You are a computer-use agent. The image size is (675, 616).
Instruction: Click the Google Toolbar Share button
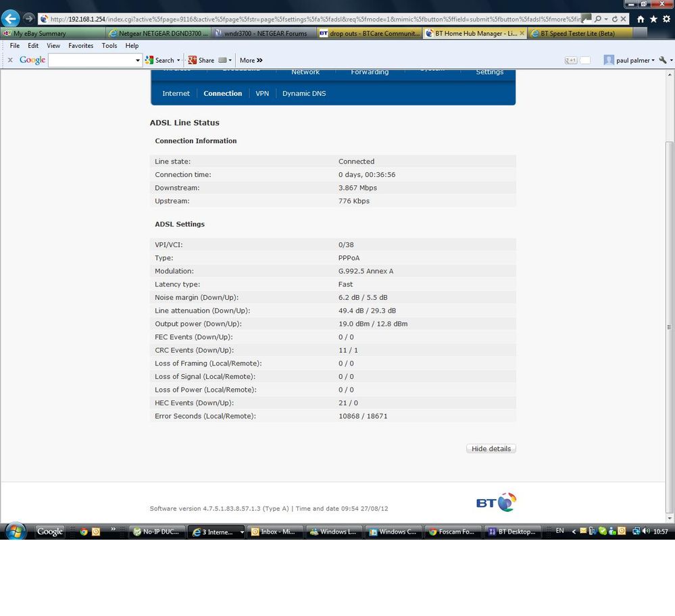[201, 60]
